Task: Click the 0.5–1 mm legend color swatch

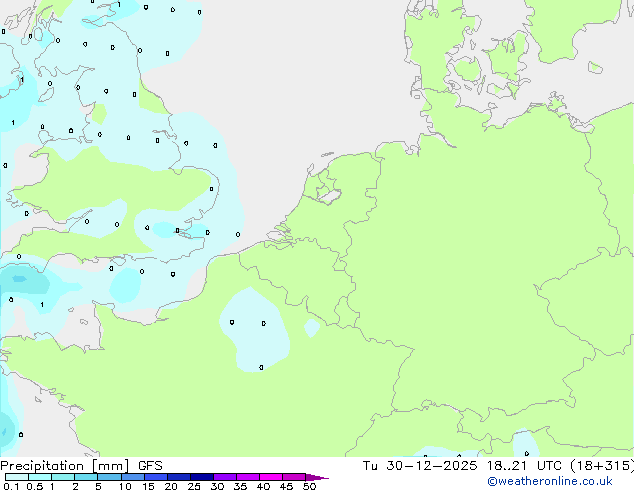Action: [40, 477]
